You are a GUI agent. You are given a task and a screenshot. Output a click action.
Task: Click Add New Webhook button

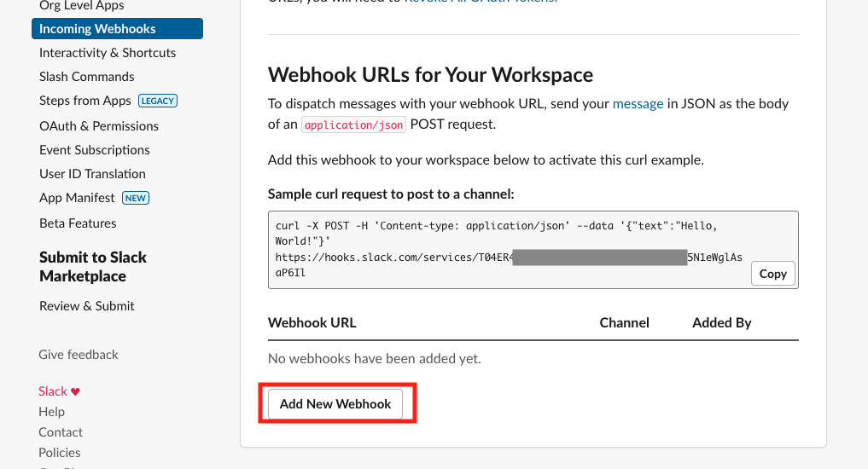(335, 403)
